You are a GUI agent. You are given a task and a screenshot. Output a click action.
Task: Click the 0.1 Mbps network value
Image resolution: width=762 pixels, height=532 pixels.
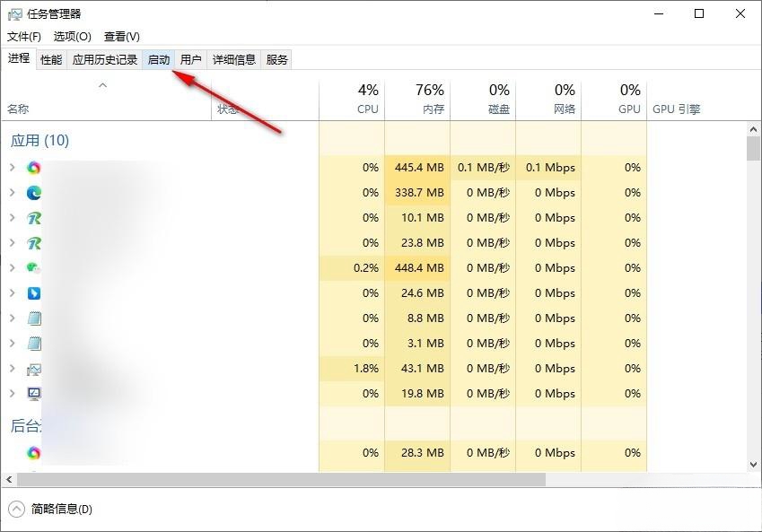coord(550,168)
